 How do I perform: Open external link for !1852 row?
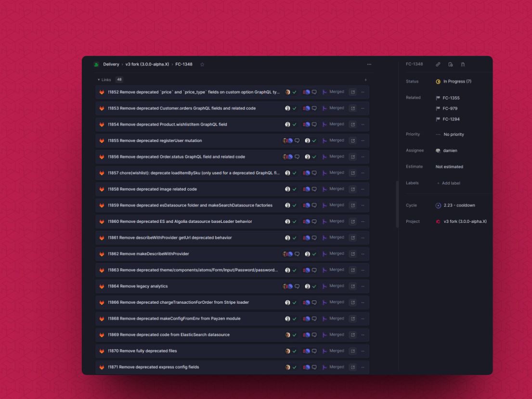point(352,92)
